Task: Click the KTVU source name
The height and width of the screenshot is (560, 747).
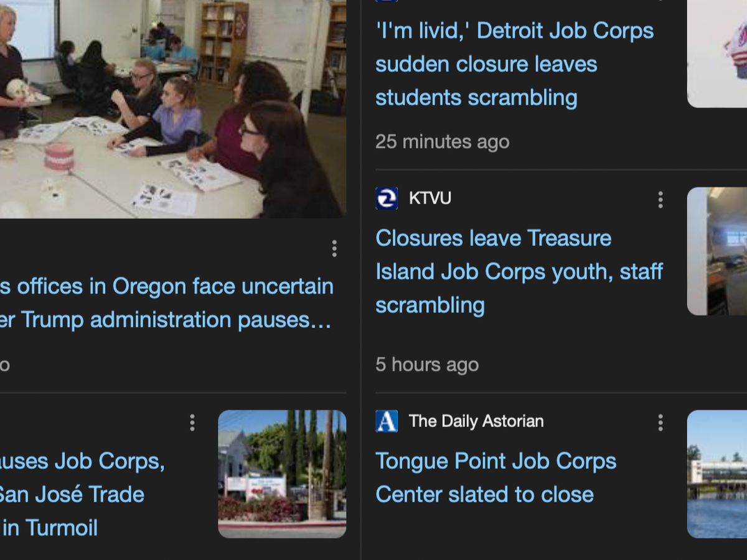Action: 430,198
